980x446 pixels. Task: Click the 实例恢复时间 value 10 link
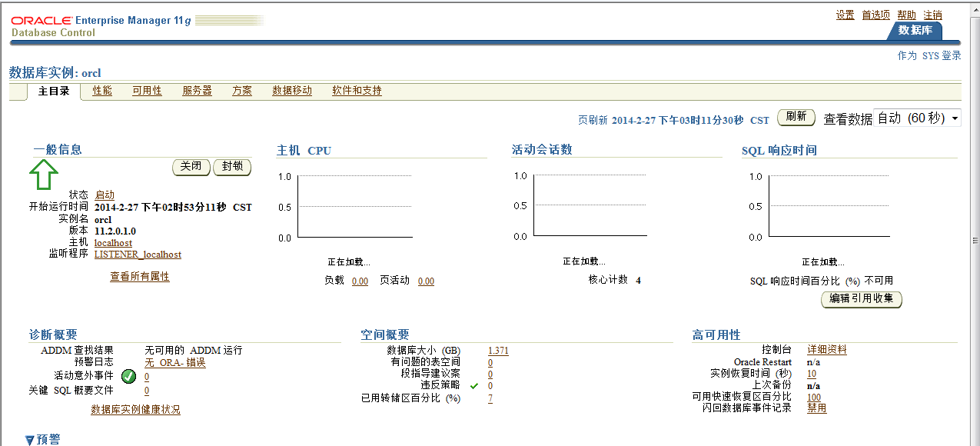pyautogui.click(x=812, y=374)
